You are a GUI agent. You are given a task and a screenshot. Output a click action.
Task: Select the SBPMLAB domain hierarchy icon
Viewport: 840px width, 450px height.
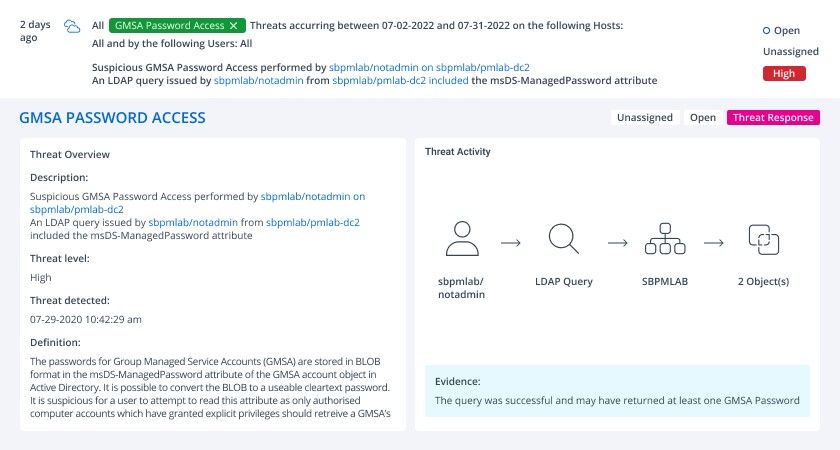pos(665,239)
